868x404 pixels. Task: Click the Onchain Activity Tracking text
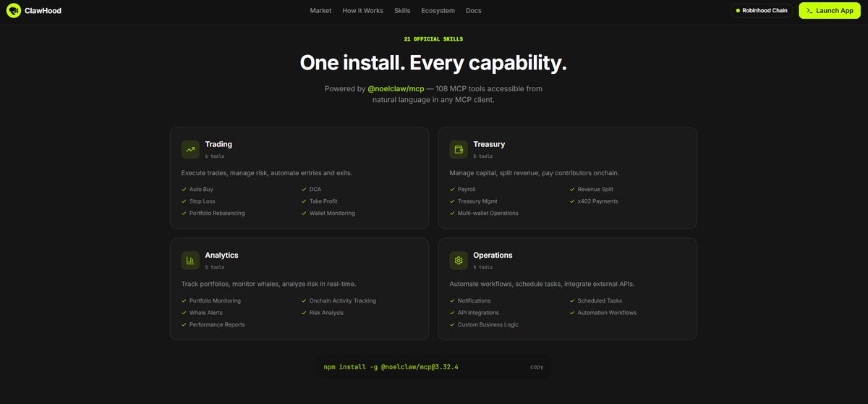[343, 300]
